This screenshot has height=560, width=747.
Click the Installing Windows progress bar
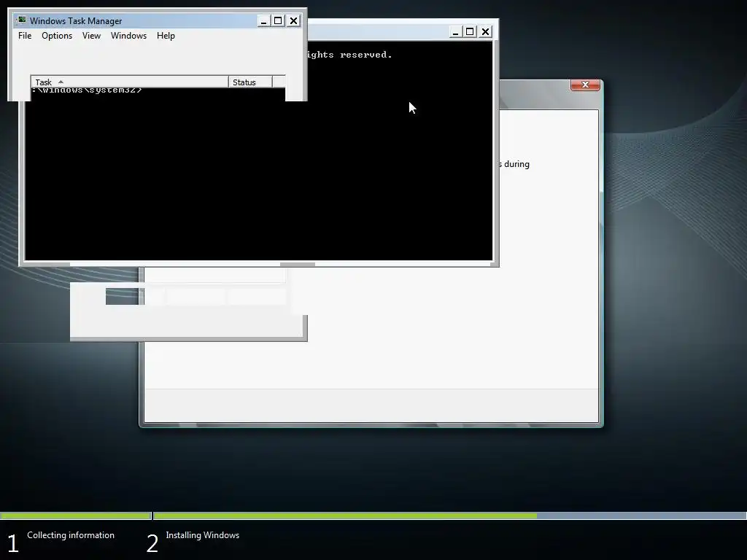coord(449,516)
